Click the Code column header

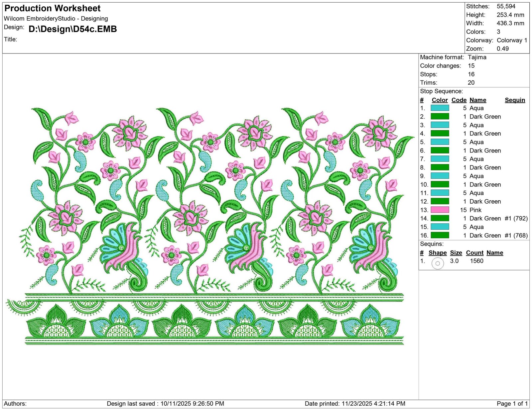pyautogui.click(x=459, y=100)
